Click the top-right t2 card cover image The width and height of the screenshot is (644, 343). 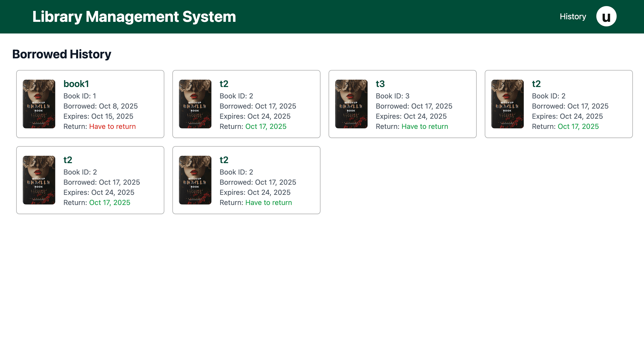tap(507, 104)
